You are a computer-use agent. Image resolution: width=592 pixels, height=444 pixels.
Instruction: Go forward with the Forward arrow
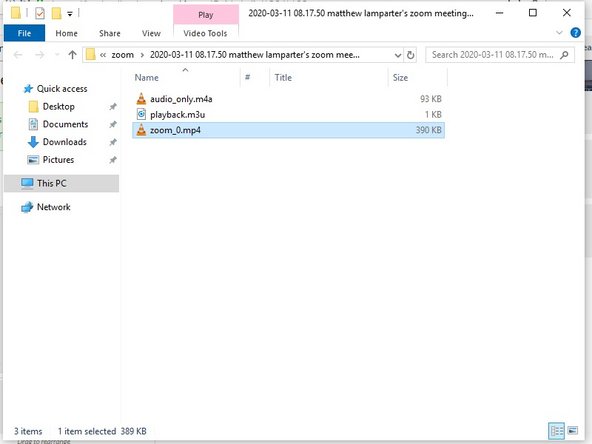click(x=40, y=55)
